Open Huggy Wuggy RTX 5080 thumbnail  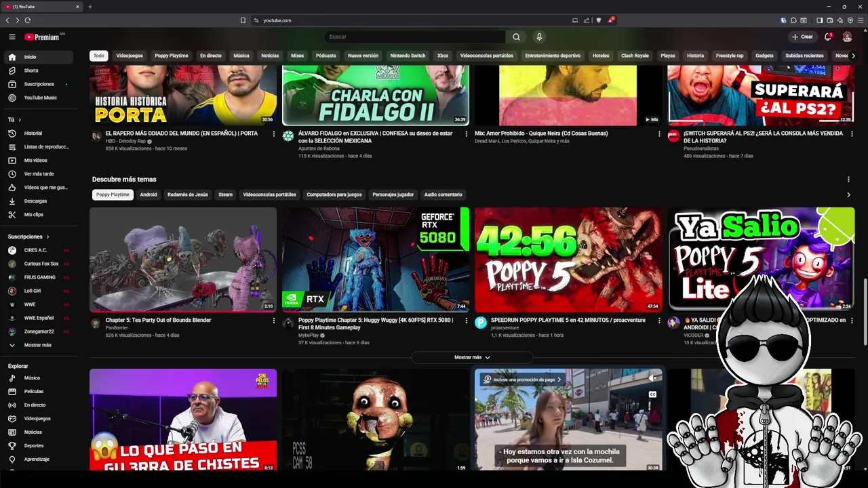pyautogui.click(x=376, y=259)
